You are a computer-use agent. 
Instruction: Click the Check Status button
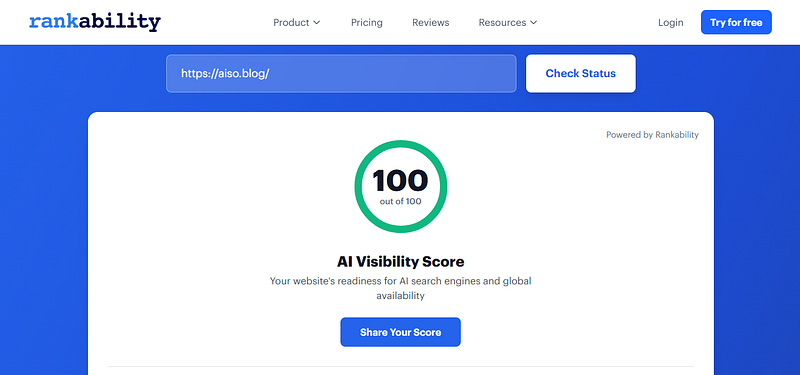point(581,73)
